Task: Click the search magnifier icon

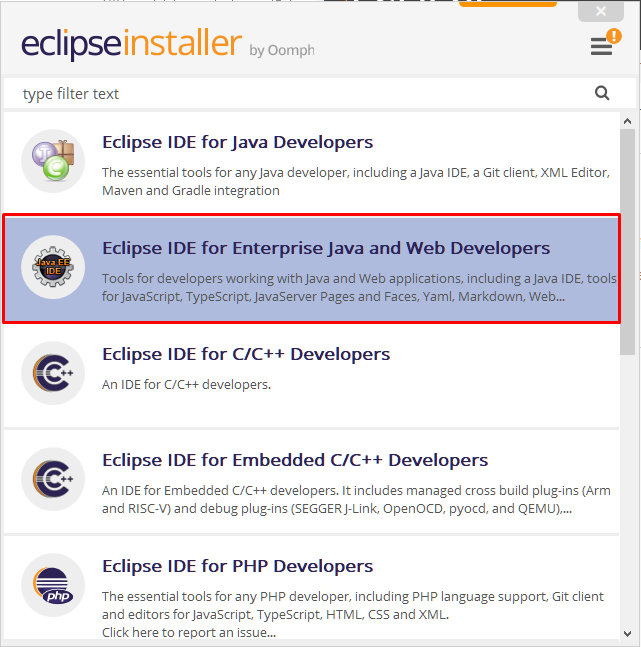Action: (x=602, y=93)
